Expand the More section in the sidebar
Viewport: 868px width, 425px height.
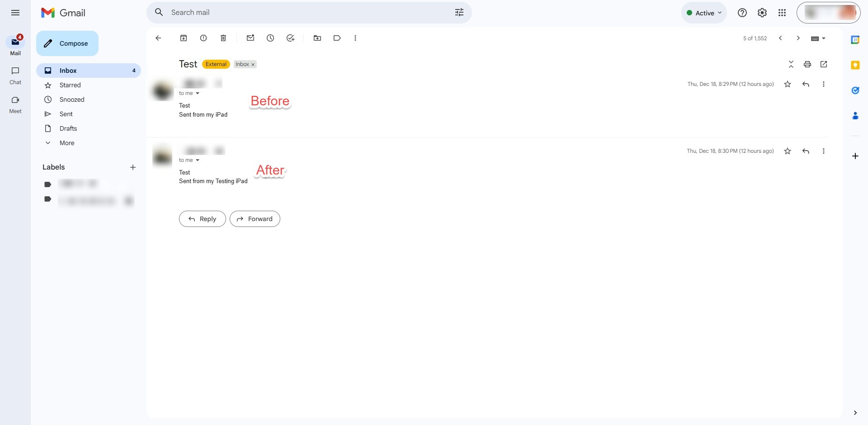click(x=67, y=143)
